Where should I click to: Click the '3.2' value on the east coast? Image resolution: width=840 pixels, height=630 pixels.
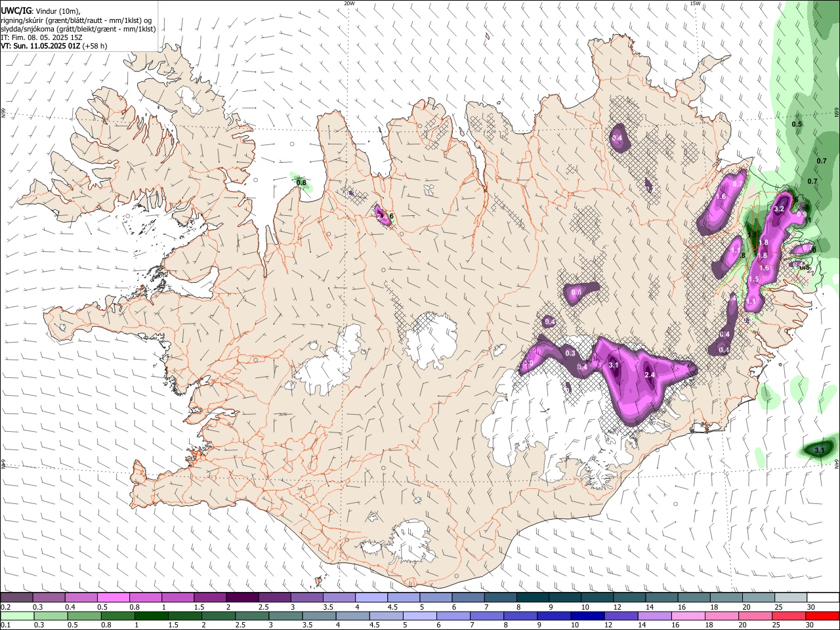(x=780, y=209)
